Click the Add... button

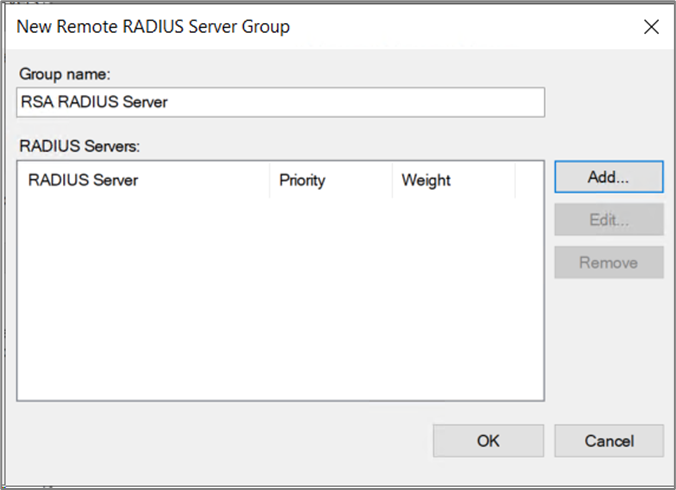point(608,177)
